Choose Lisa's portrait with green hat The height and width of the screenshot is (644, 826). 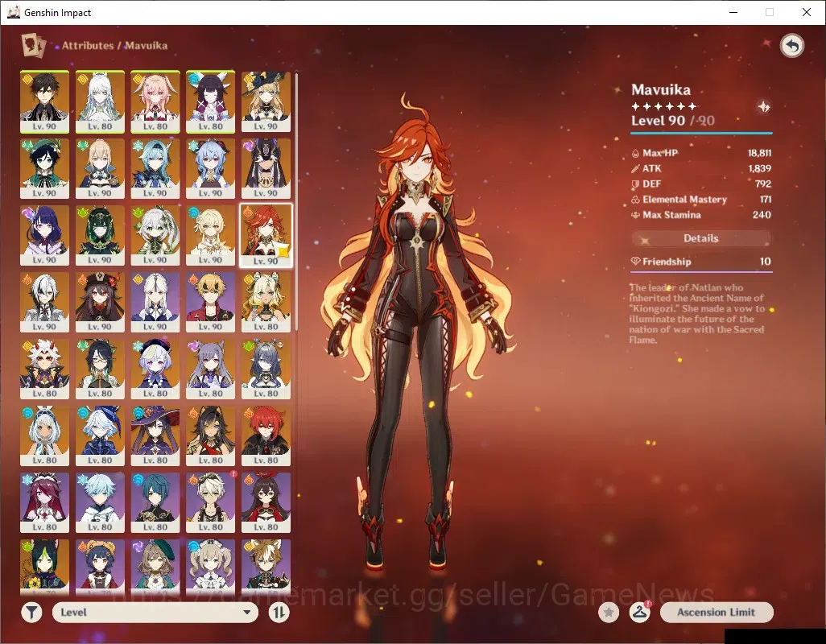pos(155,566)
